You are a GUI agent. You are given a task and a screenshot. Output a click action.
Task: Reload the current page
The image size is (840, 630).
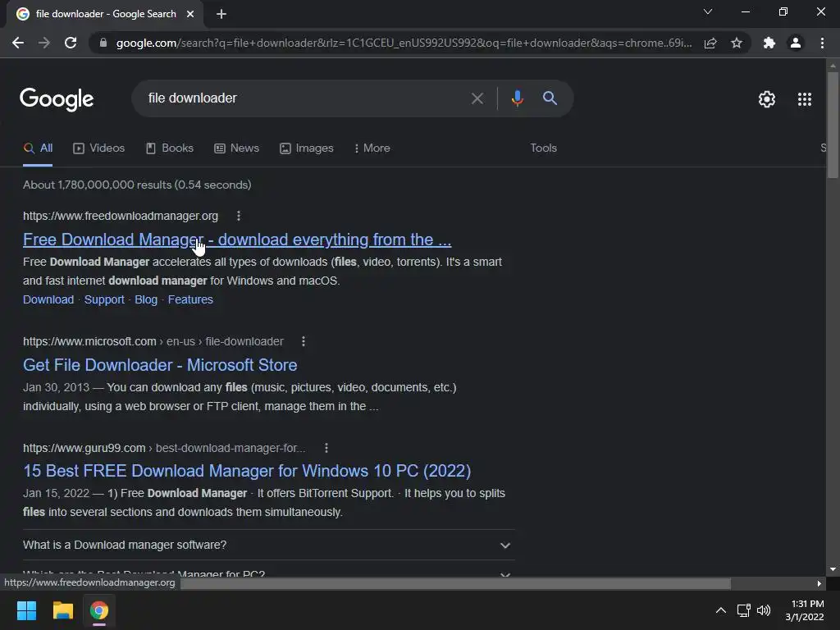click(71, 43)
